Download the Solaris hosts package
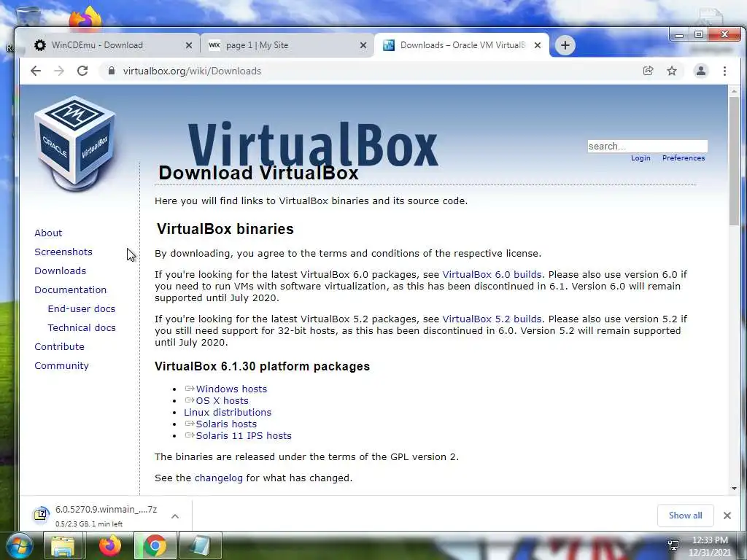Image resolution: width=747 pixels, height=560 pixels. (x=226, y=424)
